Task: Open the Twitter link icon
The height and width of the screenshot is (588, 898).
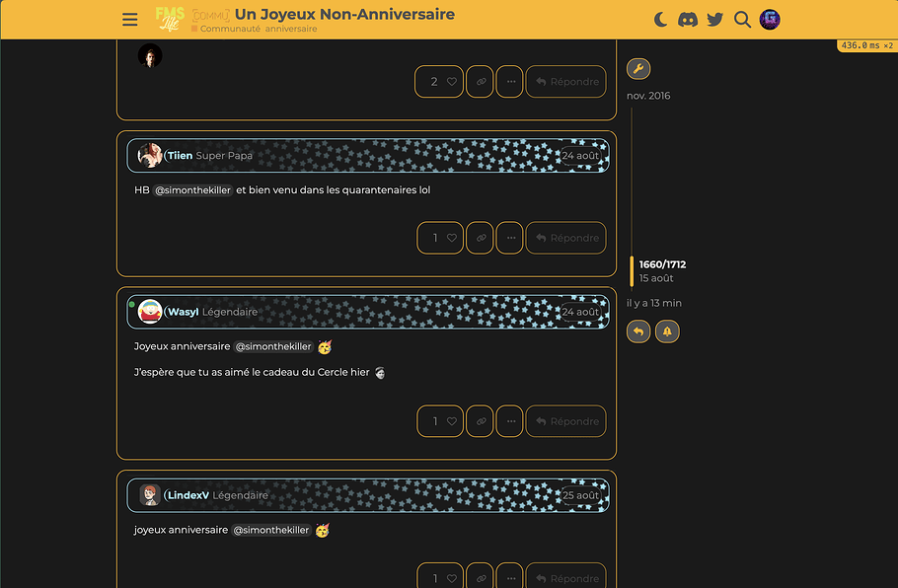Action: (715, 20)
